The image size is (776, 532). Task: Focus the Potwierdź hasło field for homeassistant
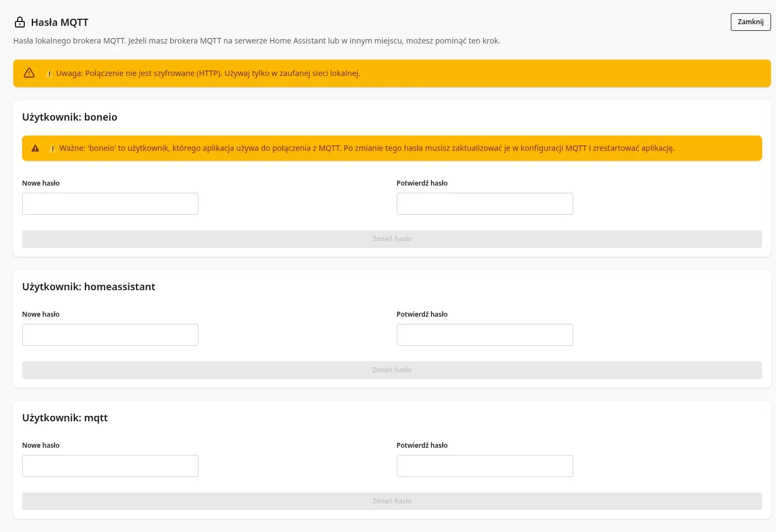tap(484, 335)
